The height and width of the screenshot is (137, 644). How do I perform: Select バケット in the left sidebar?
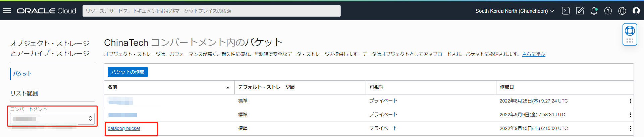(22, 73)
